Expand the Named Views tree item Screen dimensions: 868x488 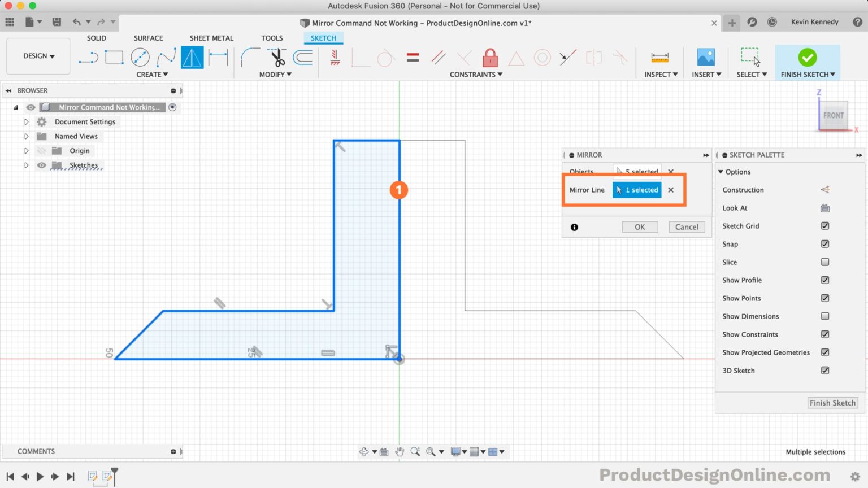pyautogui.click(x=26, y=136)
